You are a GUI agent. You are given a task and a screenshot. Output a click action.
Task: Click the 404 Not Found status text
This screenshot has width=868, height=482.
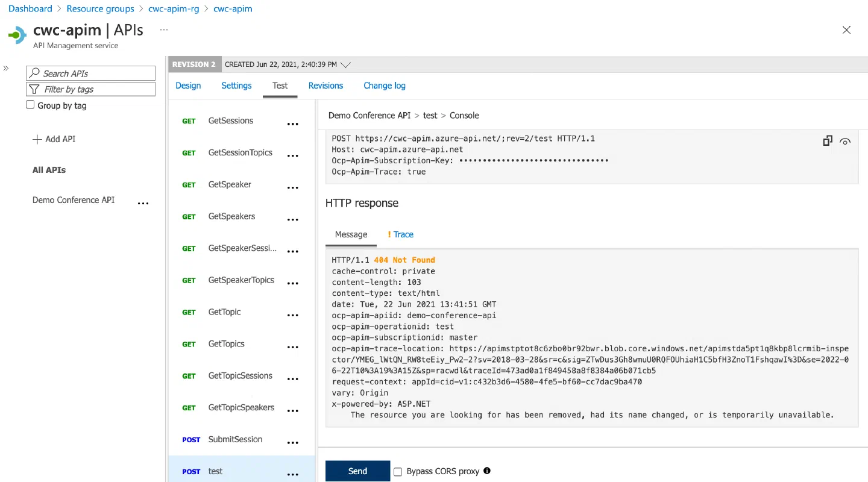click(404, 260)
